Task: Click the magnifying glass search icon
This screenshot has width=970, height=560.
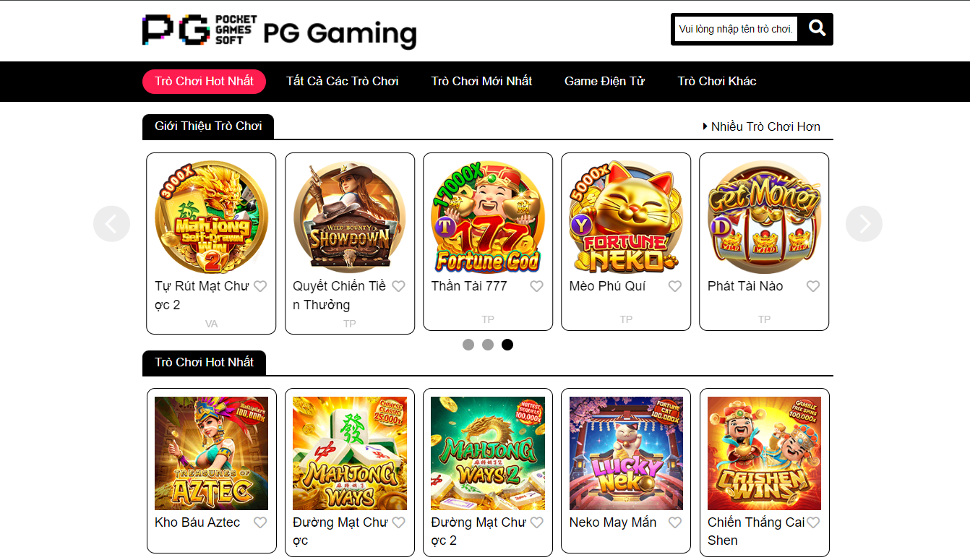Action: pyautogui.click(x=817, y=28)
